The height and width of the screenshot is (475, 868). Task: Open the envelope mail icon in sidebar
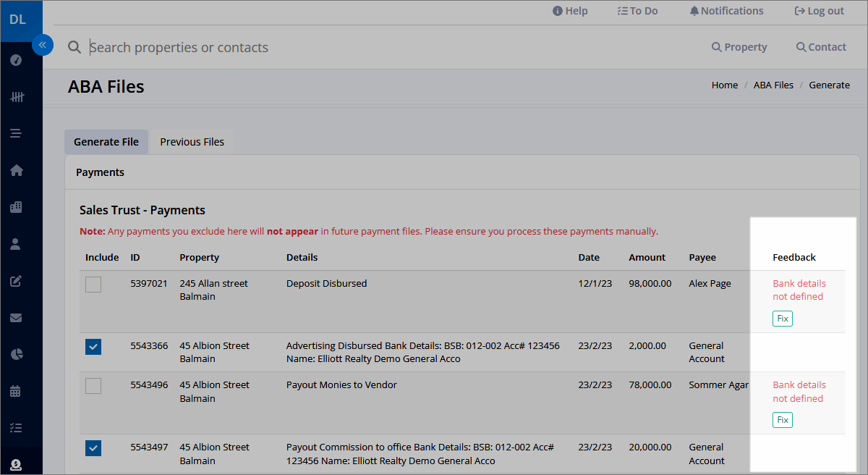(x=16, y=318)
